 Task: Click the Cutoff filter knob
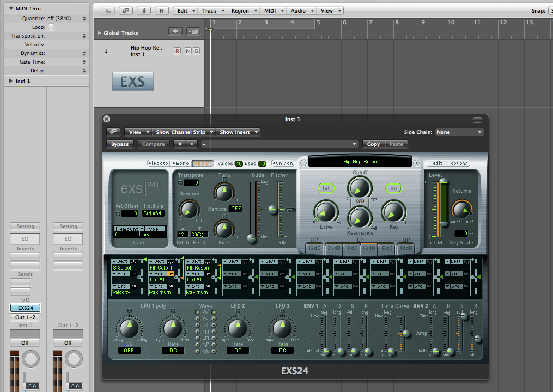[360, 187]
